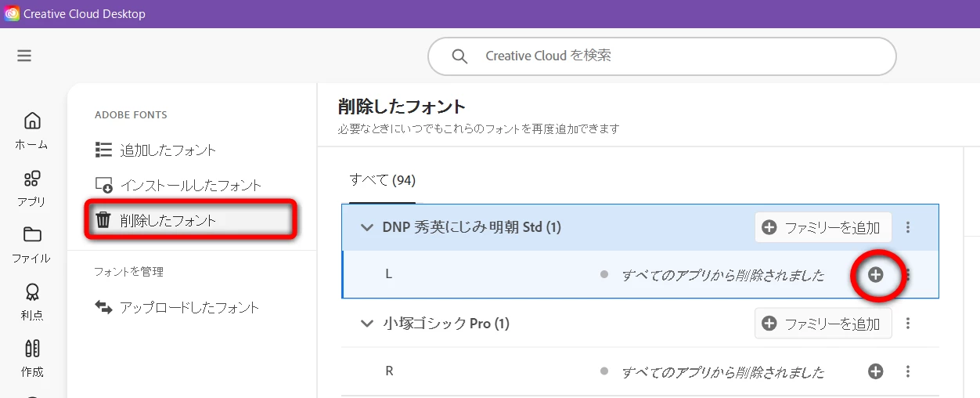Open 作成 in the side navigation
Image resolution: width=980 pixels, height=398 pixels.
[x=32, y=359]
